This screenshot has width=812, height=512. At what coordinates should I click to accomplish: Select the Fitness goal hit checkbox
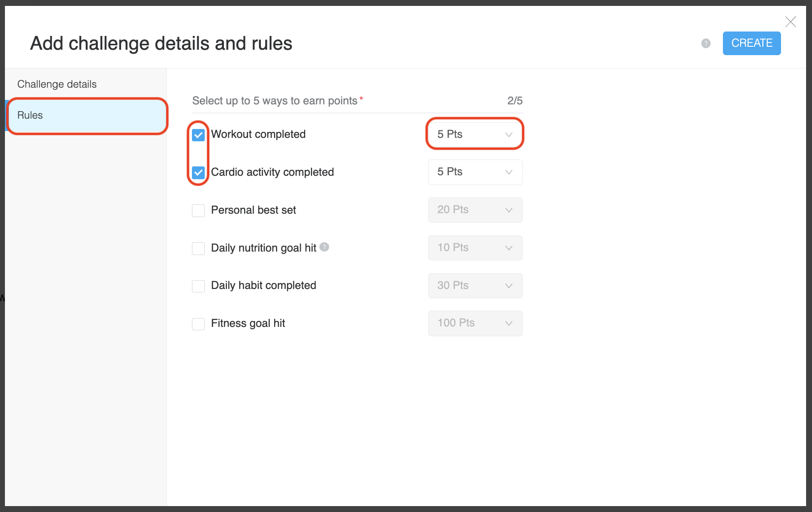coord(198,324)
